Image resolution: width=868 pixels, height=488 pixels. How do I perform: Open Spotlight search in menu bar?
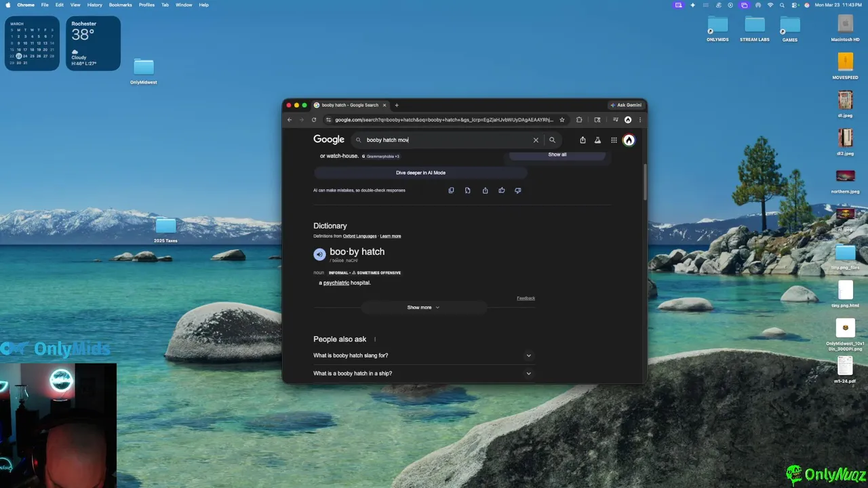[782, 5]
